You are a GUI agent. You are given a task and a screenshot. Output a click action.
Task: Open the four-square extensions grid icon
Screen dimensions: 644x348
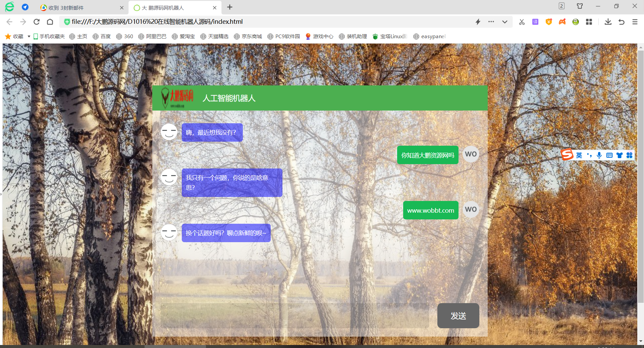pos(589,22)
